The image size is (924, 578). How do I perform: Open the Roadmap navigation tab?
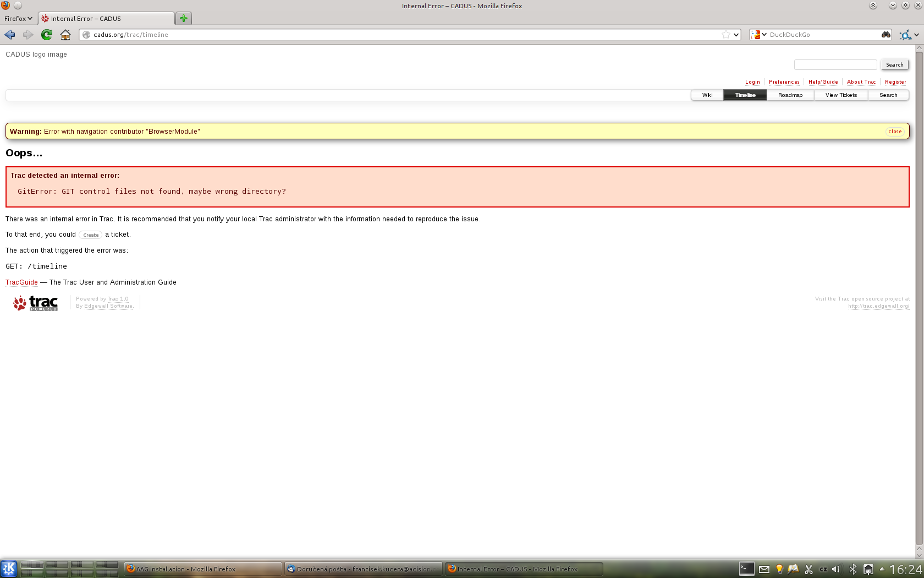pyautogui.click(x=790, y=95)
